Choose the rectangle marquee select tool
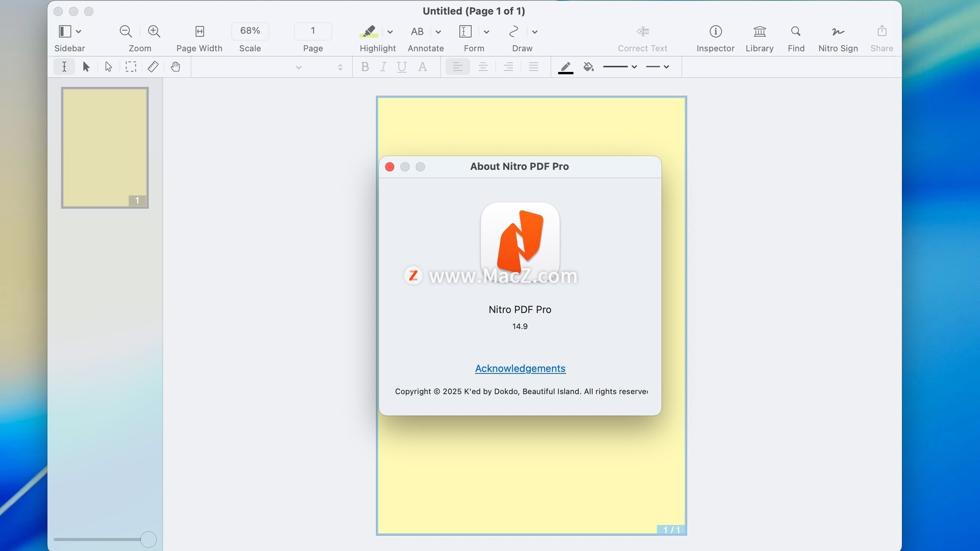 pyautogui.click(x=131, y=67)
